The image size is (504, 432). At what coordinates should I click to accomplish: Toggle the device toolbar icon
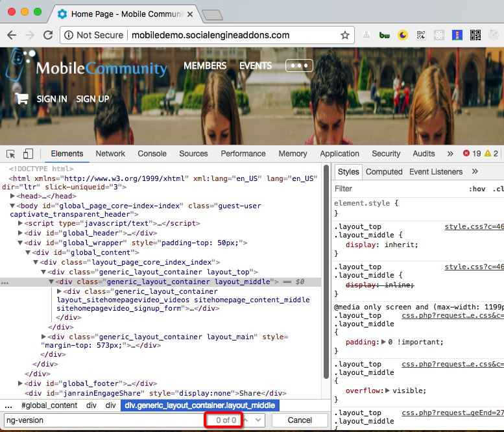coord(28,154)
